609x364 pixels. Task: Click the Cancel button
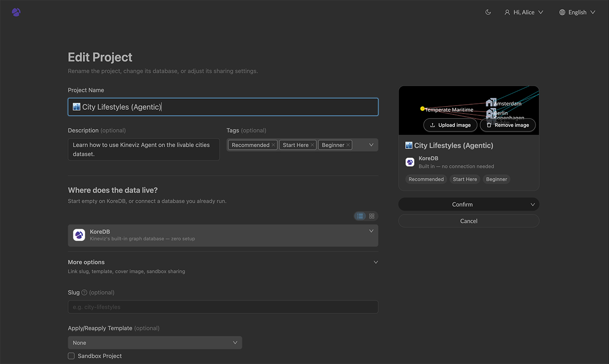[x=469, y=221]
